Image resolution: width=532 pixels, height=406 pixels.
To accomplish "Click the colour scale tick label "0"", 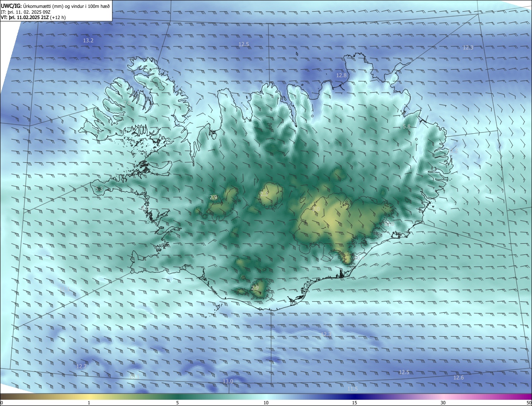I will tap(2, 403).
